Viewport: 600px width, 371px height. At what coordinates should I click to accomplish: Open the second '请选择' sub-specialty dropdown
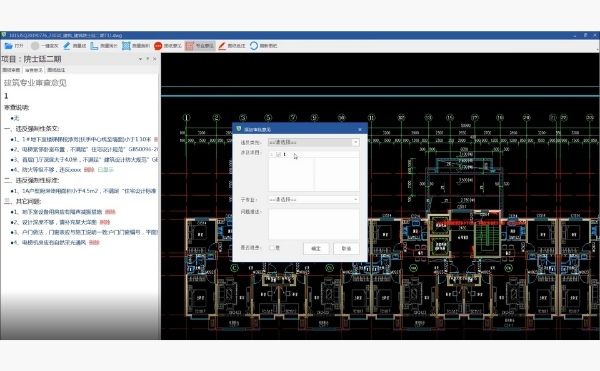[x=313, y=200]
